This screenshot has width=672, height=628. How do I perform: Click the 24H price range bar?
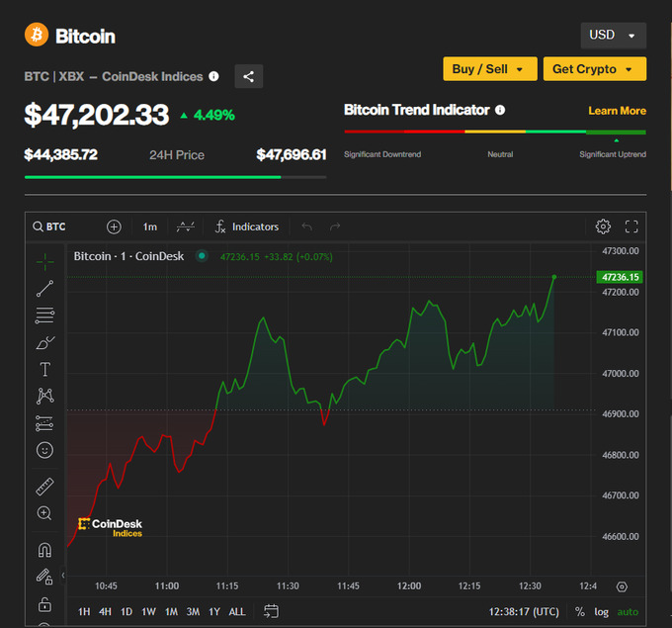(x=175, y=177)
